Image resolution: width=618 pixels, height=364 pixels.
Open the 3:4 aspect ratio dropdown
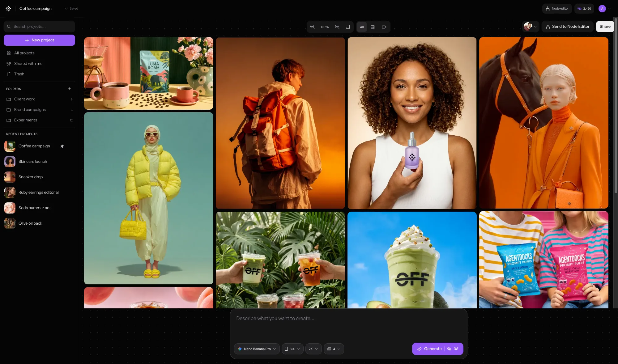click(x=292, y=349)
